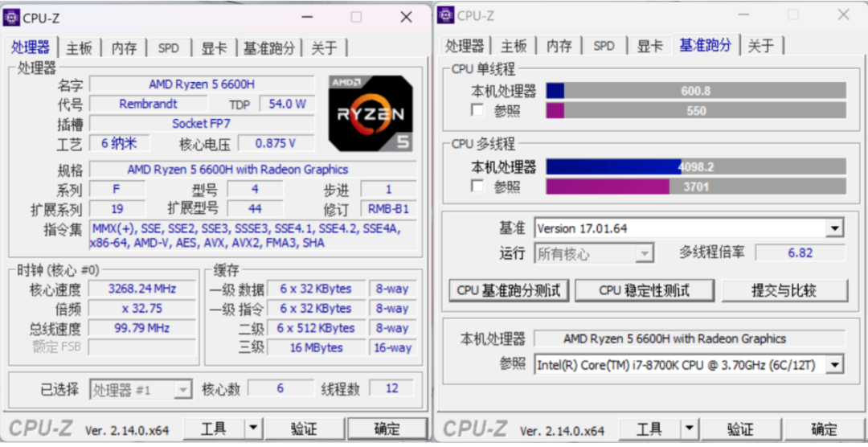The width and height of the screenshot is (868, 447).
Task: Expand the 参照 Intel Core i7-8700K dropdown
Action: [x=835, y=365]
